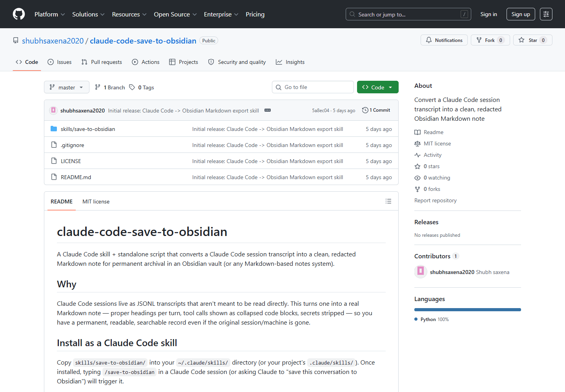View the 1 Branch link
565x392 pixels.
pyautogui.click(x=110, y=87)
